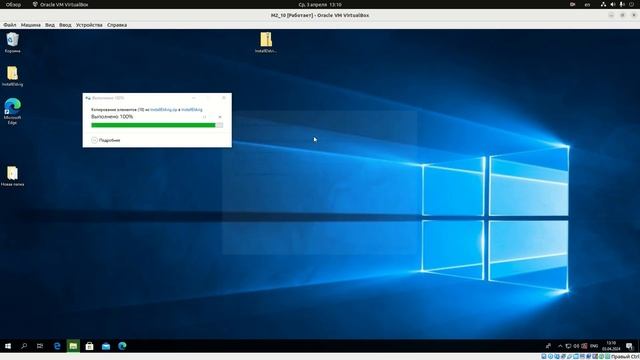Open Task View in the taskbar

[x=40, y=346]
